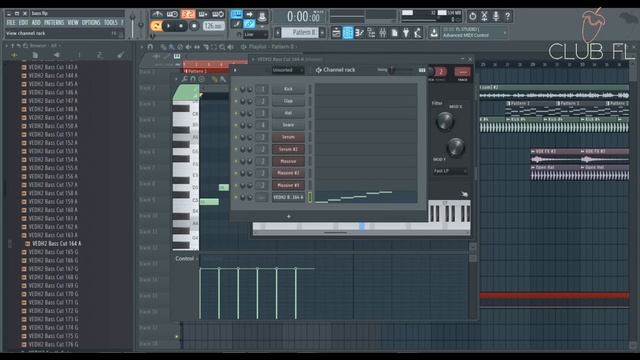Click the highlighted channel rack view icon
Screen dimensions: 640x360
(x=348, y=33)
